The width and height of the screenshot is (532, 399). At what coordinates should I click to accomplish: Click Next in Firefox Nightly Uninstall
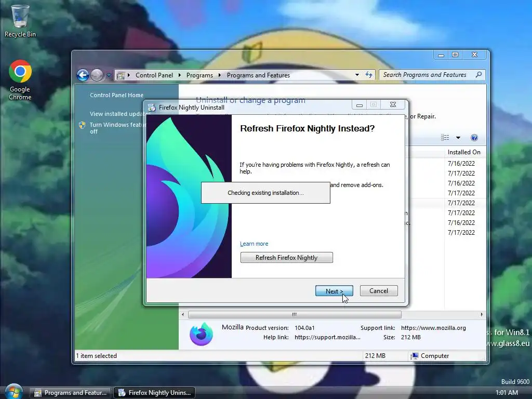point(334,291)
